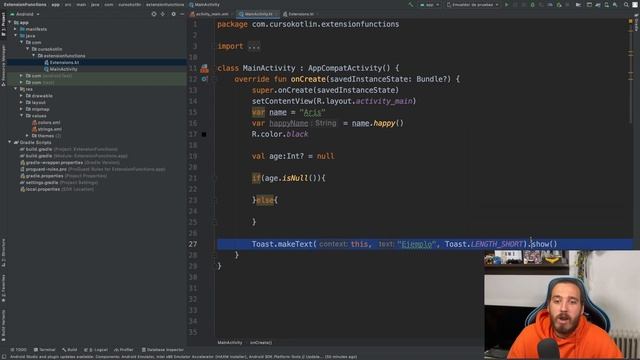640x360 pixels.
Task: Collapse the values folder
Action: (21, 116)
